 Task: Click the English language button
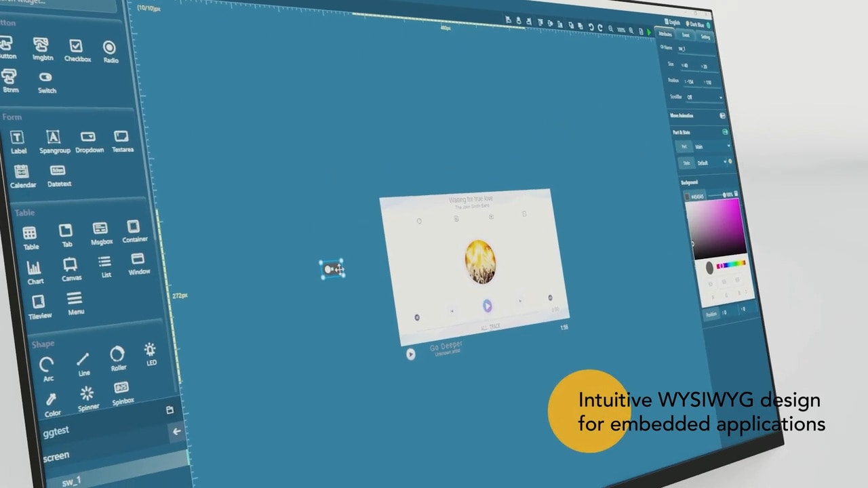point(672,22)
